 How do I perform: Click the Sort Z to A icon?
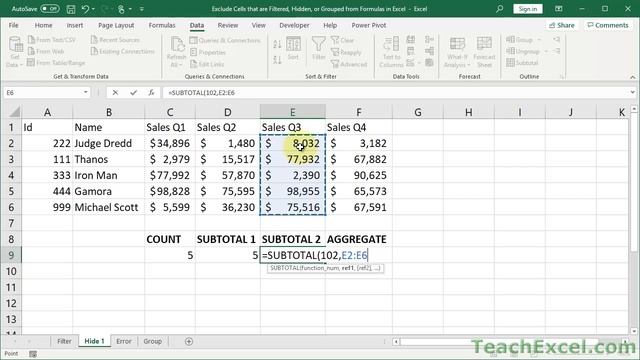277,60
